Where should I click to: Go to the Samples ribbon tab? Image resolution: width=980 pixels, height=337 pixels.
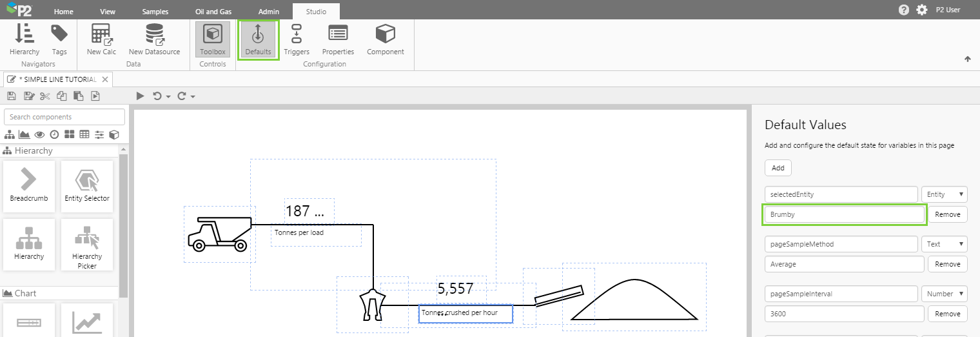(x=155, y=12)
